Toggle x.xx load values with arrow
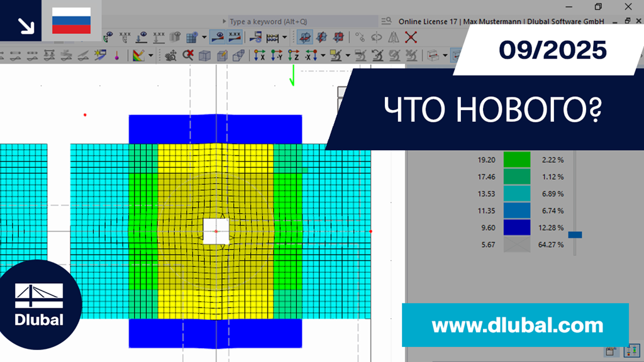This screenshot has width=644, height=362. click(x=158, y=37)
